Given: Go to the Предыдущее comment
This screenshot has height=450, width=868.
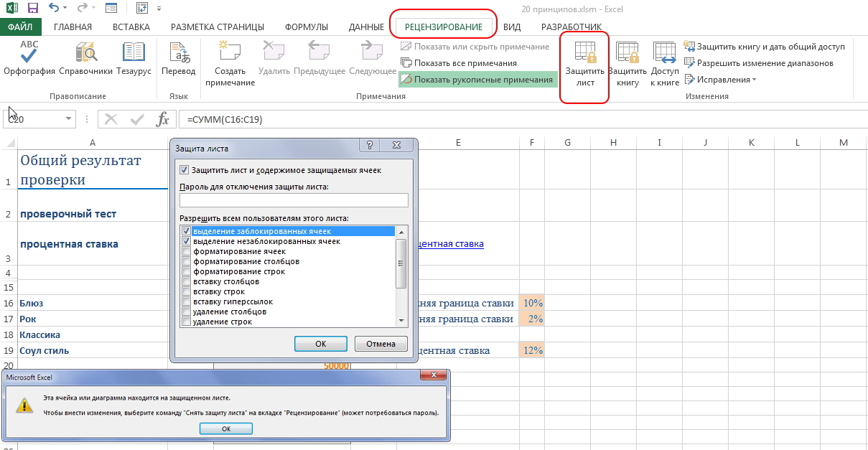Looking at the screenshot, I should click(319, 59).
